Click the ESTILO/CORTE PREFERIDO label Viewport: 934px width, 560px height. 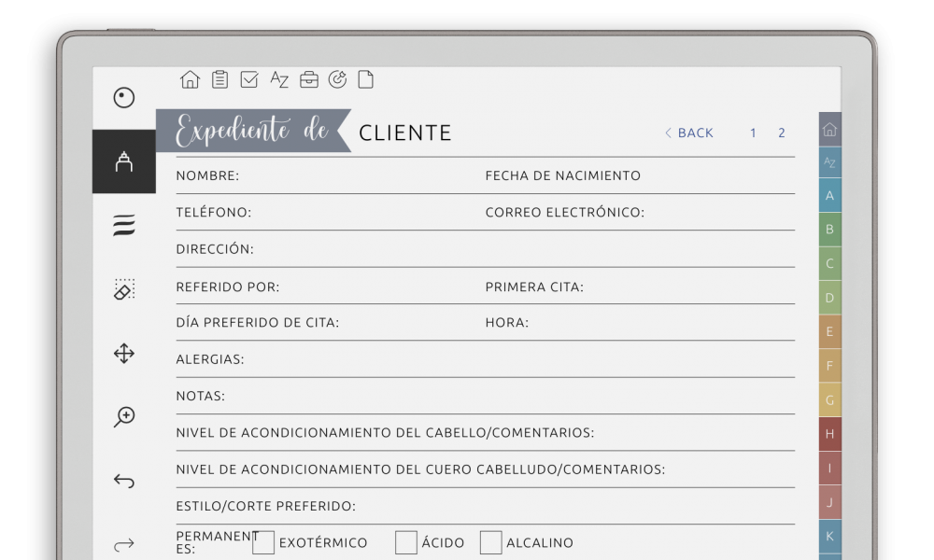(265, 506)
